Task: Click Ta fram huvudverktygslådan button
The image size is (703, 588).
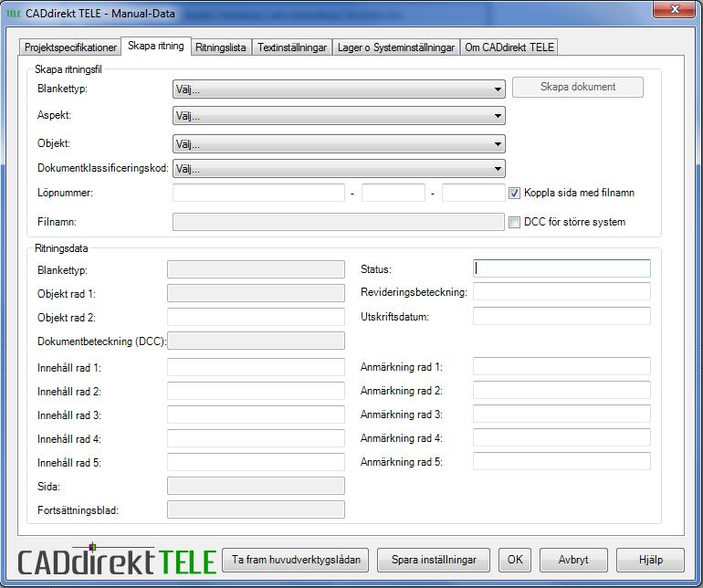Action: [296, 560]
